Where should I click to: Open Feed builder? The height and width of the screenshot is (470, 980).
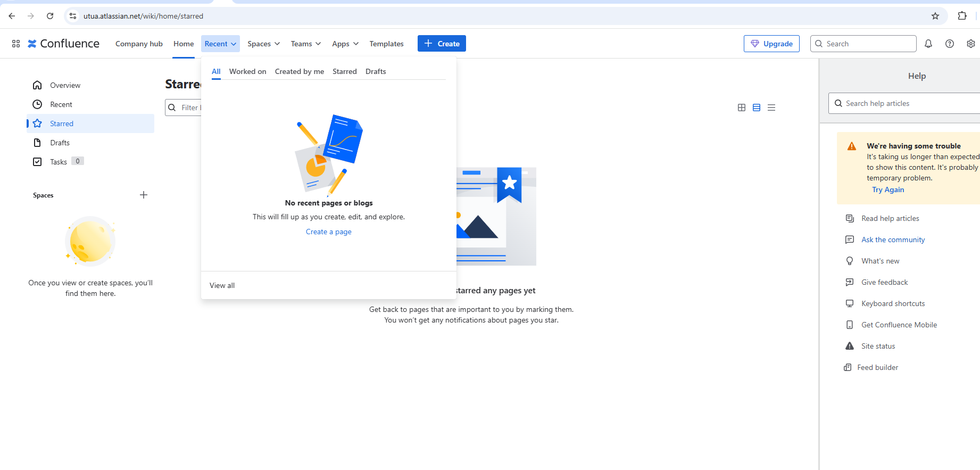[x=877, y=367]
